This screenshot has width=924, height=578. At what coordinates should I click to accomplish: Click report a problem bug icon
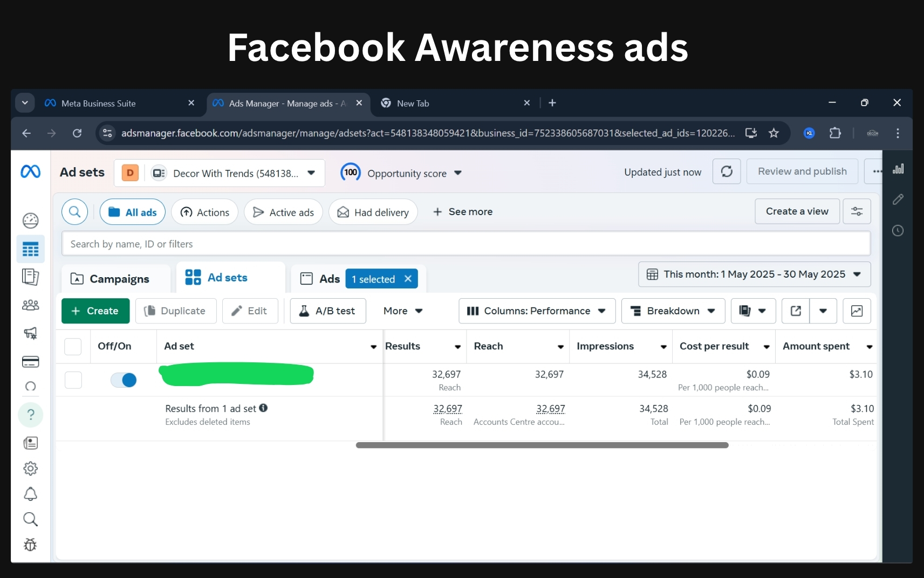31,545
